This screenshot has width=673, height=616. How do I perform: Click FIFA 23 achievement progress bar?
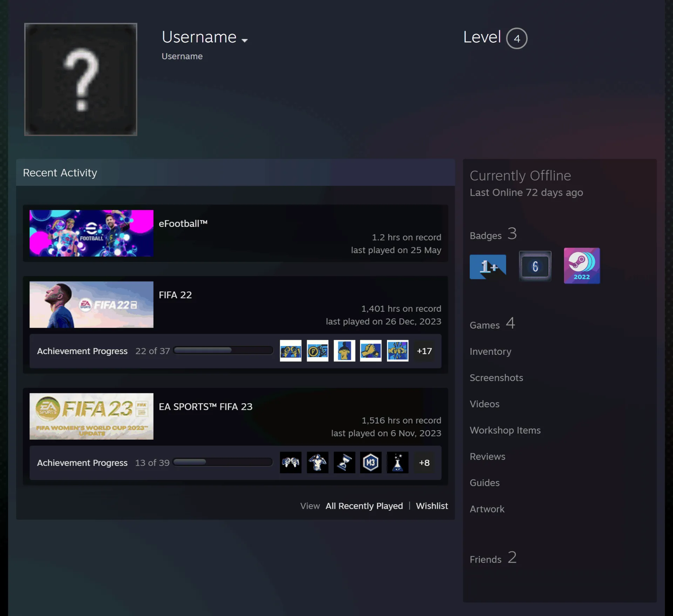tap(223, 462)
